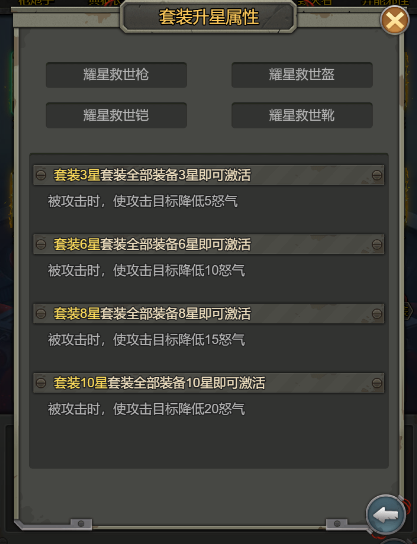This screenshot has height=544, width=417.
Task: Choose the 耀星救世靴 equipment button
Action: pyautogui.click(x=302, y=115)
